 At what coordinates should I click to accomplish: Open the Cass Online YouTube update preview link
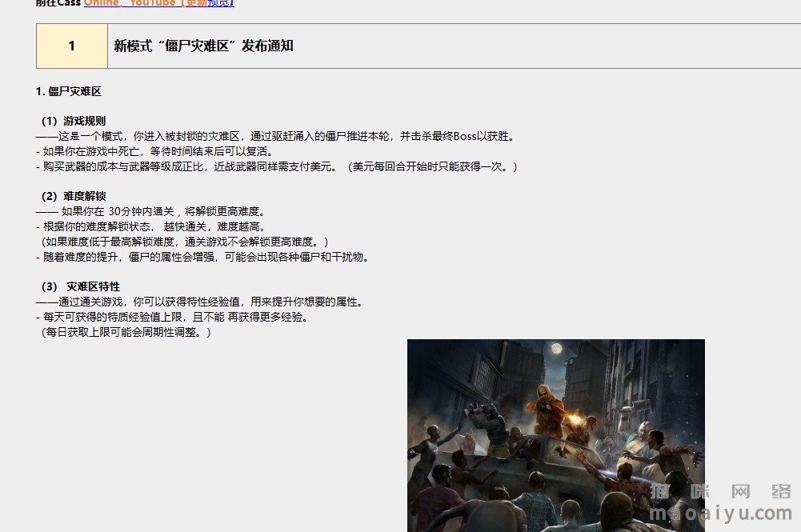pos(159,2)
